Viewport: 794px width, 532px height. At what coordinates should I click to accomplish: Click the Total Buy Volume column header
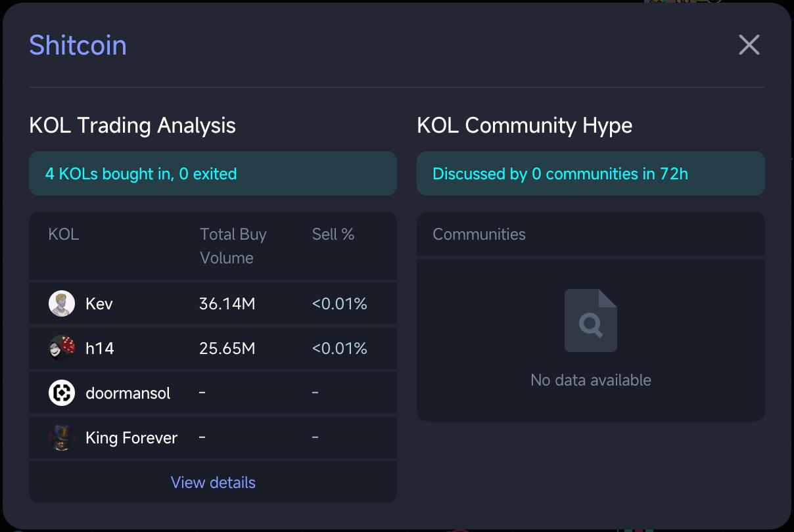(x=233, y=246)
